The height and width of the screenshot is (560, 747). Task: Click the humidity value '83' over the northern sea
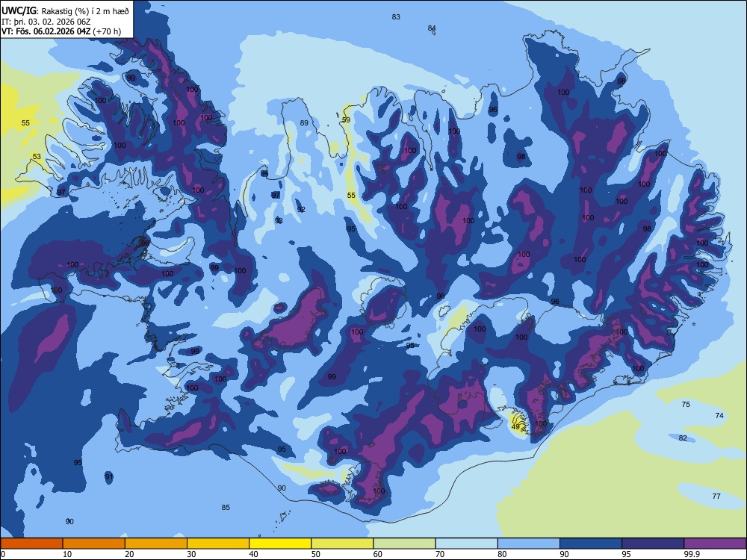click(396, 17)
